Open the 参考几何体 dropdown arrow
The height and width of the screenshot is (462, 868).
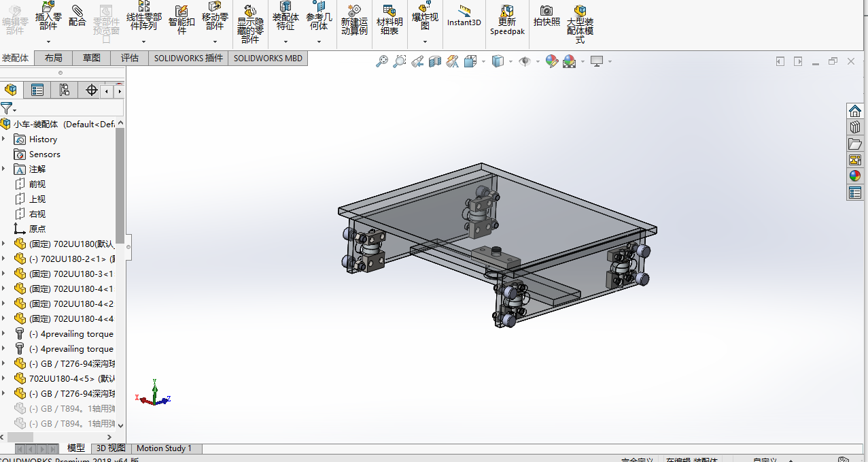pyautogui.click(x=319, y=42)
